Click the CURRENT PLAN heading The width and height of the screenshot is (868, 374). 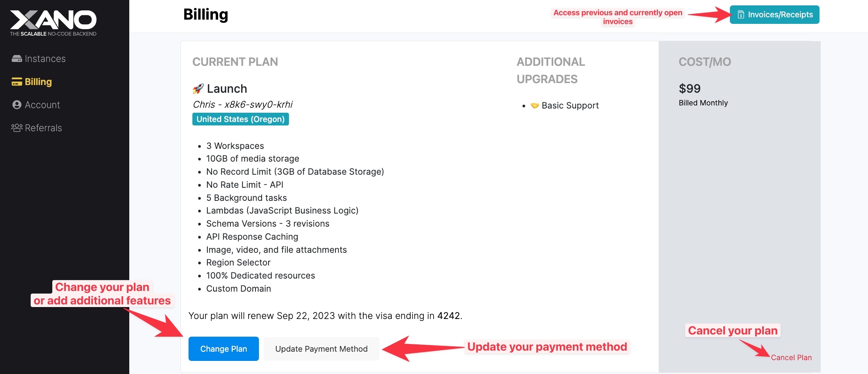point(235,62)
